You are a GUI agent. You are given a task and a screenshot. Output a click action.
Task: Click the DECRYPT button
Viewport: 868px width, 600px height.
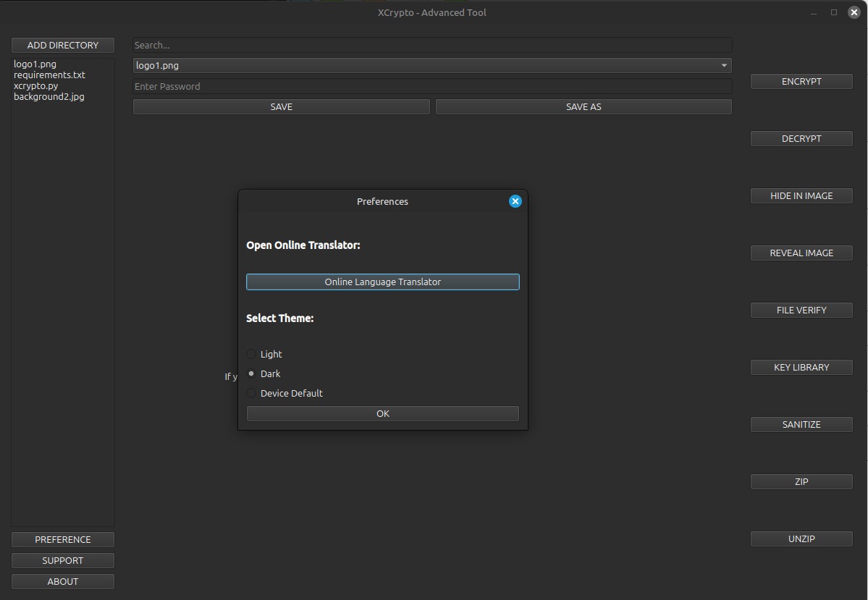[801, 138]
